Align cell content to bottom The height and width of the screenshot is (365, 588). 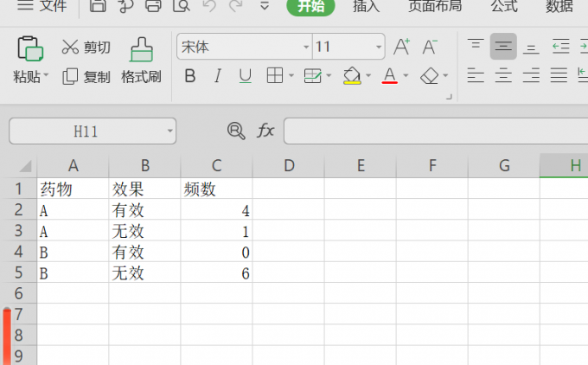pyautogui.click(x=531, y=48)
